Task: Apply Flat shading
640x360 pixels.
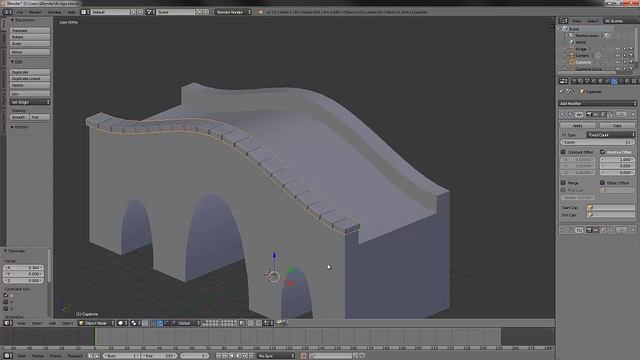Action: tap(40, 117)
